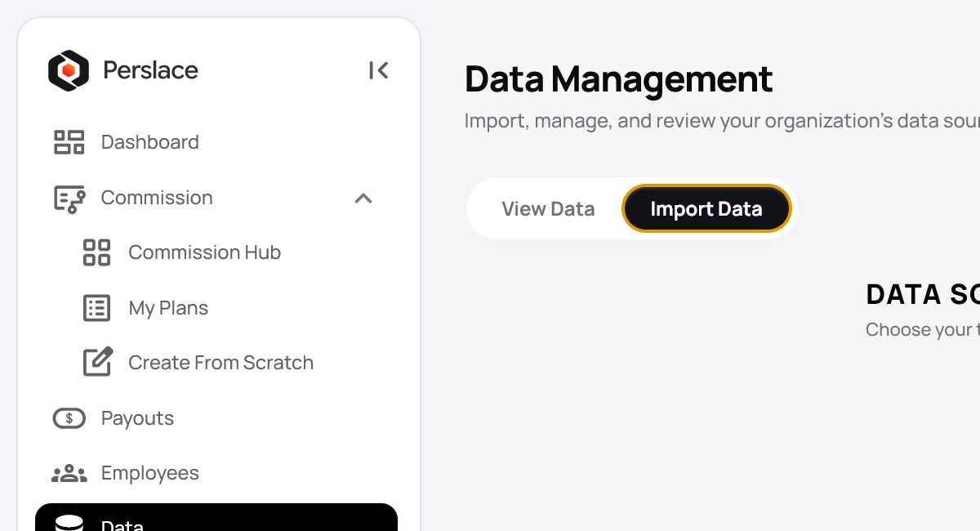
Task: Click the Perslace logo icon
Action: pos(69,70)
